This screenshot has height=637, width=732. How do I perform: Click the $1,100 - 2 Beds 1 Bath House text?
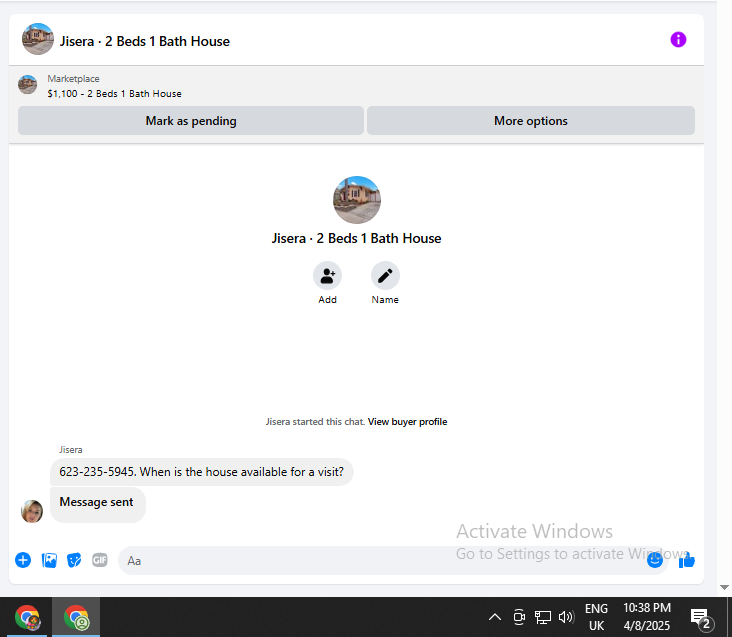click(114, 94)
